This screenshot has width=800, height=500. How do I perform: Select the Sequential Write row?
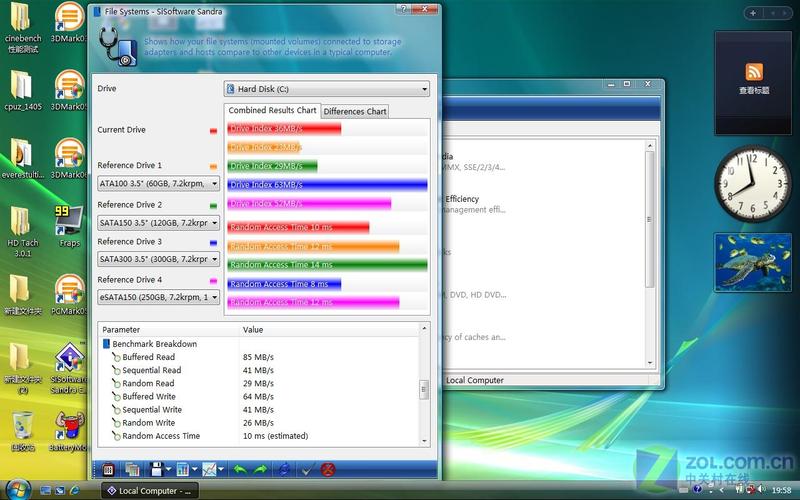(260, 410)
